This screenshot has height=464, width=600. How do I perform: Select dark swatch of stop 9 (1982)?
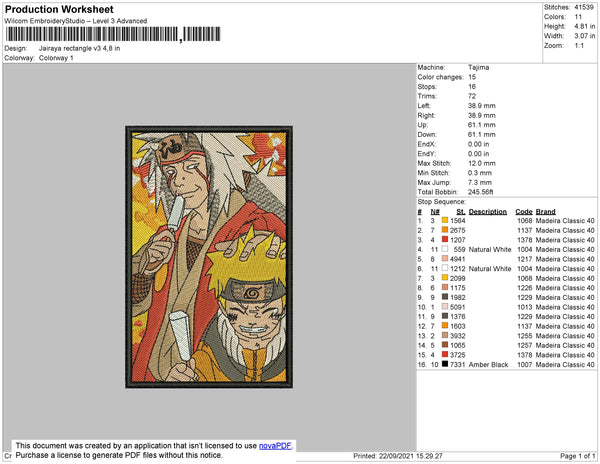(445, 297)
